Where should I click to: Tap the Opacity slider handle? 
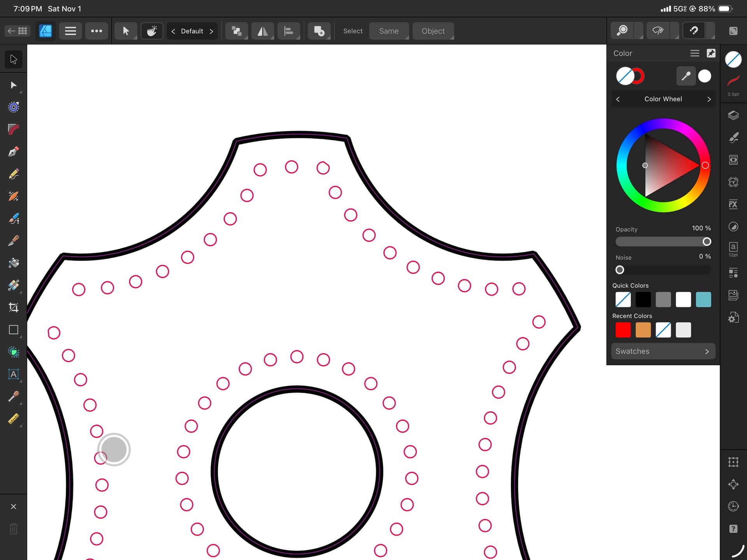[x=707, y=241]
